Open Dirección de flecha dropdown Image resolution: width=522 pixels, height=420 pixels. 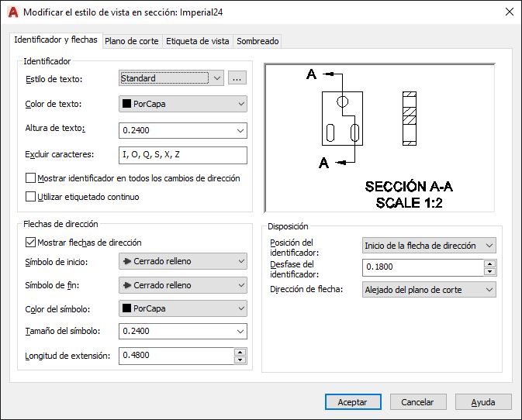(x=429, y=290)
